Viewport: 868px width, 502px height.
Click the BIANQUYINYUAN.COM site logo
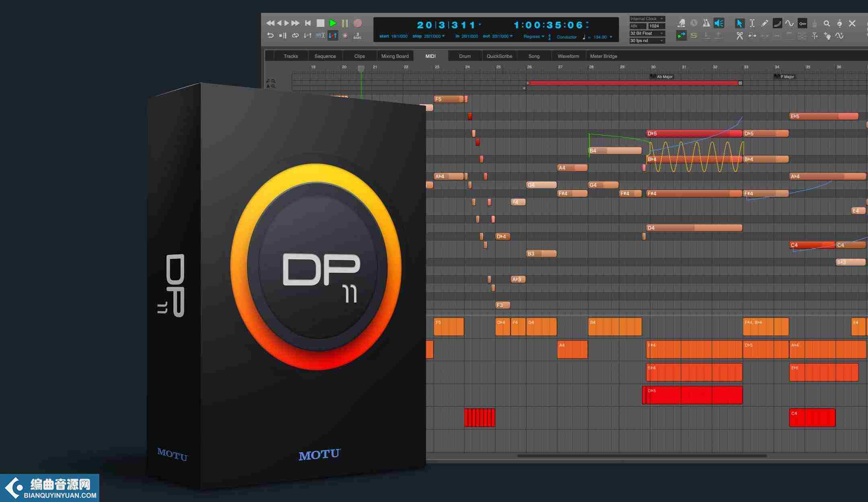[49, 488]
